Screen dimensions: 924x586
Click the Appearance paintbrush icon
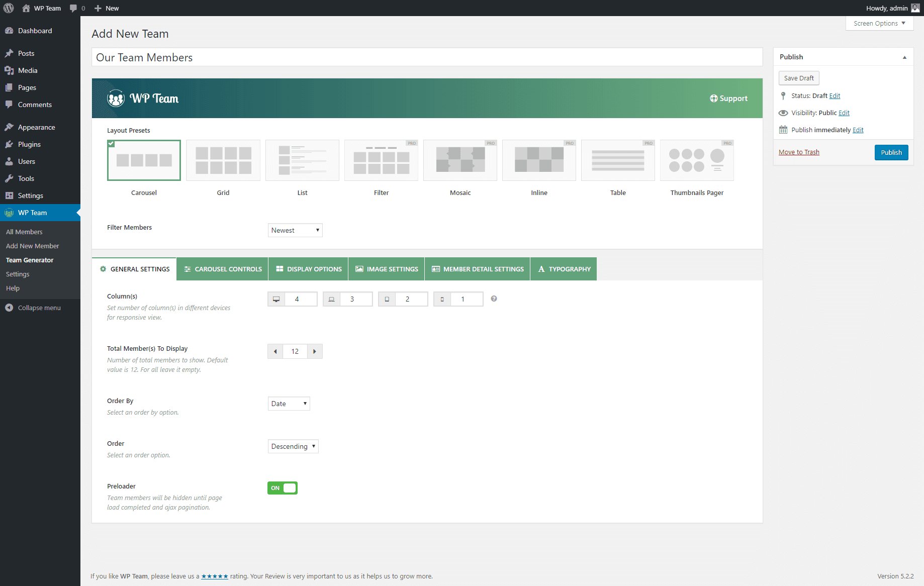pyautogui.click(x=9, y=127)
